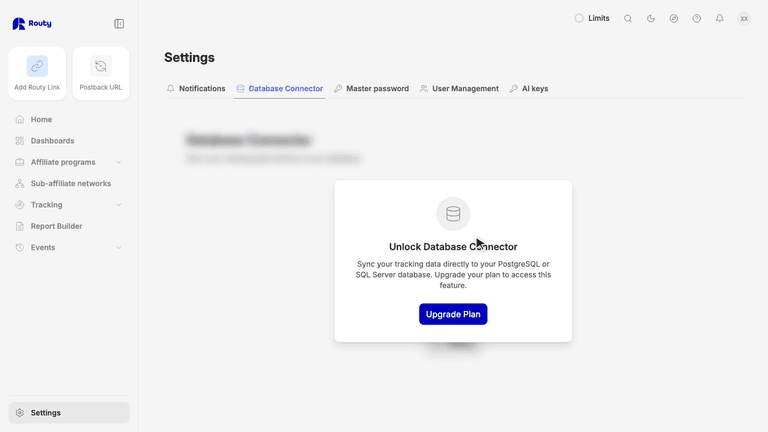Open the XX user avatar menu
The image size is (768, 432).
(744, 19)
